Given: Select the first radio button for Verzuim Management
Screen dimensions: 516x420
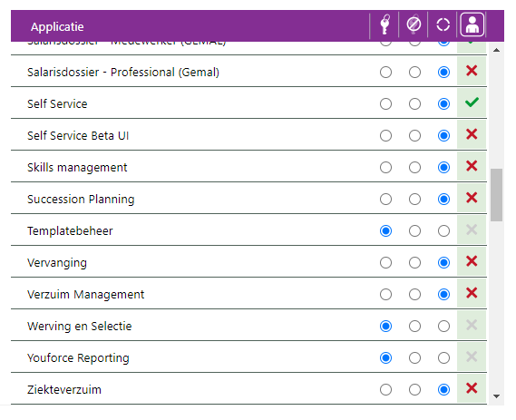Looking at the screenshot, I should click(385, 294).
